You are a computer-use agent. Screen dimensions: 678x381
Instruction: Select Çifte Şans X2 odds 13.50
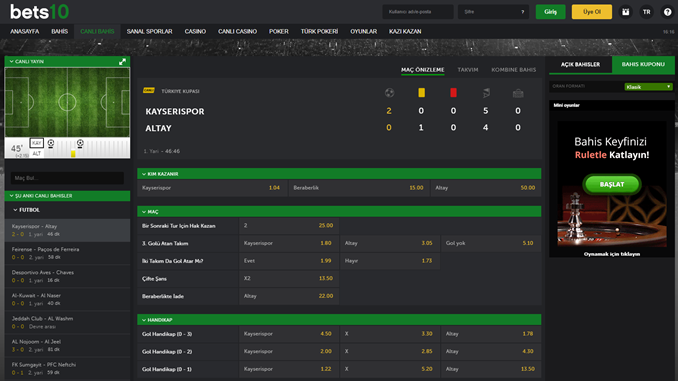click(289, 279)
